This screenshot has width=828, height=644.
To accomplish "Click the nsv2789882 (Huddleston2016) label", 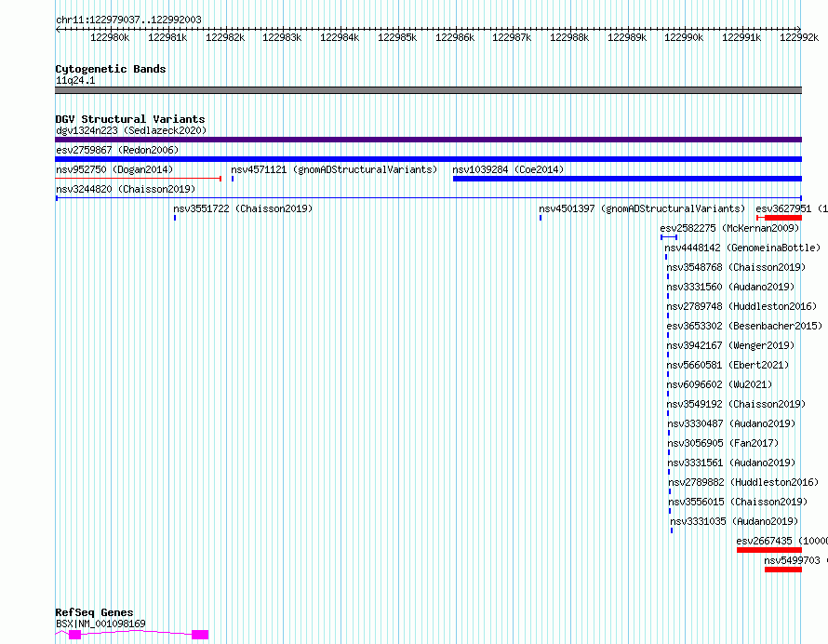I will coord(743,482).
